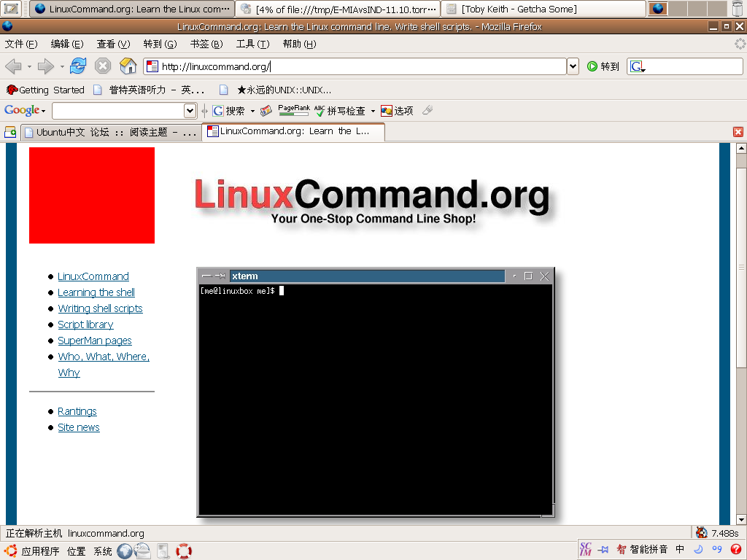Open the 书签 (B) bookmarks menu
Screen dimensions: 747x560
[x=206, y=44]
